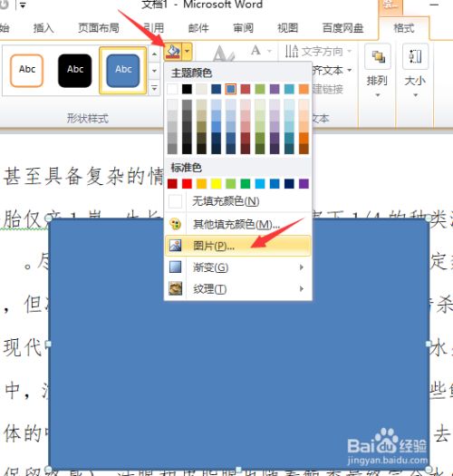Switch to the 邮件 tab
The width and height of the screenshot is (453, 476).
198,28
